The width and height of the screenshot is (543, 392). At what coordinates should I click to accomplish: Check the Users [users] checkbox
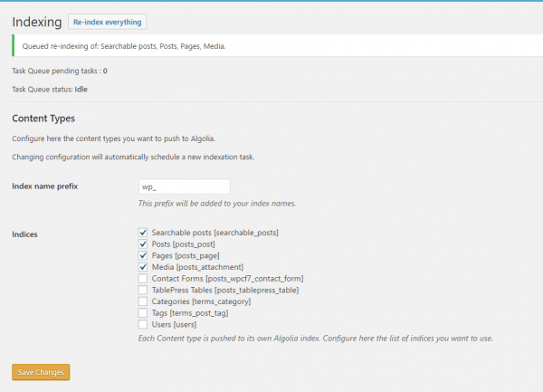[x=143, y=324]
